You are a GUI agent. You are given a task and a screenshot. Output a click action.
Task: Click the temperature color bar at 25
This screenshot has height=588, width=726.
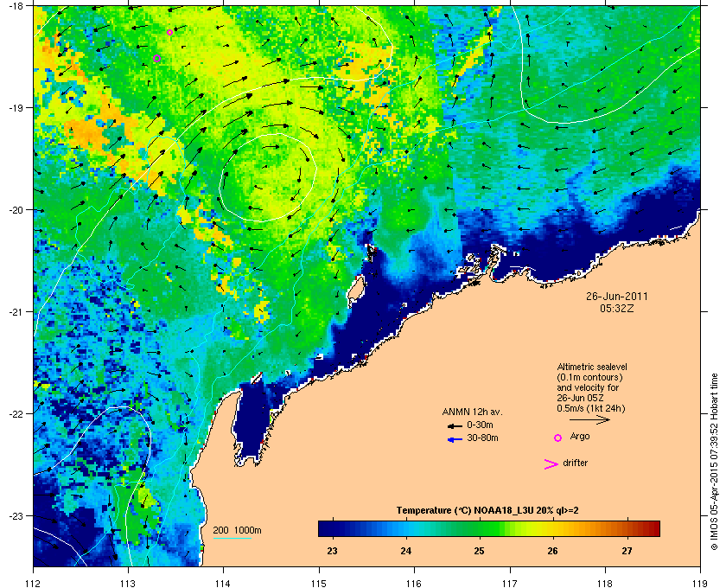(x=479, y=528)
